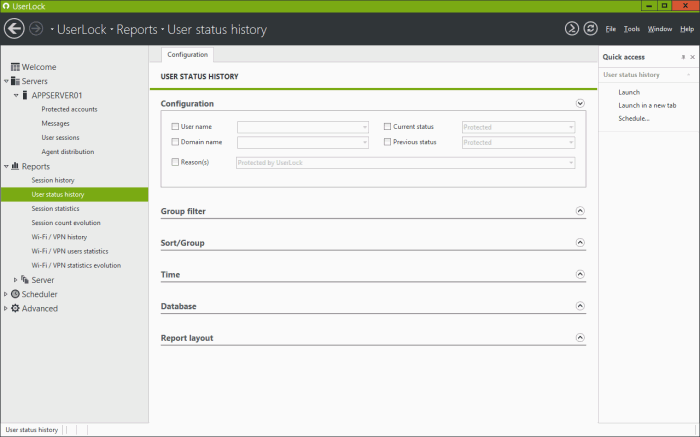Expand the Server tree node arrow

(16, 280)
